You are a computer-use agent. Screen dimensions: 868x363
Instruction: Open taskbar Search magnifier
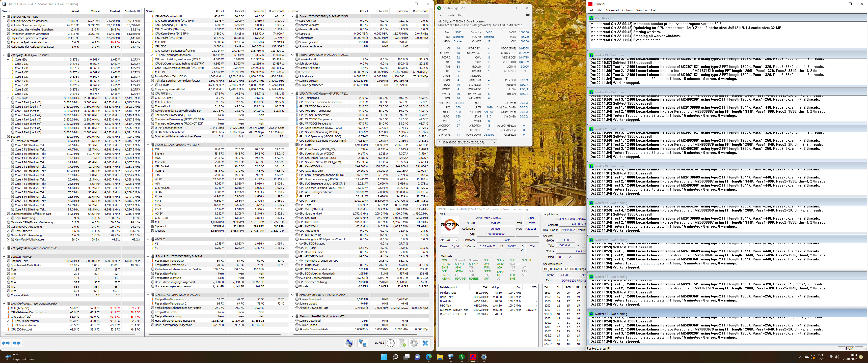[395, 357]
